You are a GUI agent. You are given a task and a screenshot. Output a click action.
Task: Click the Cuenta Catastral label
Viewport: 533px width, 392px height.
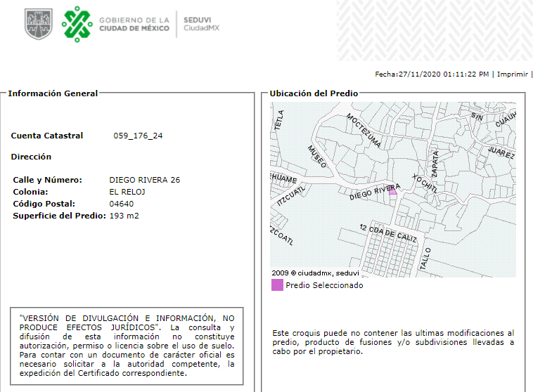(47, 136)
